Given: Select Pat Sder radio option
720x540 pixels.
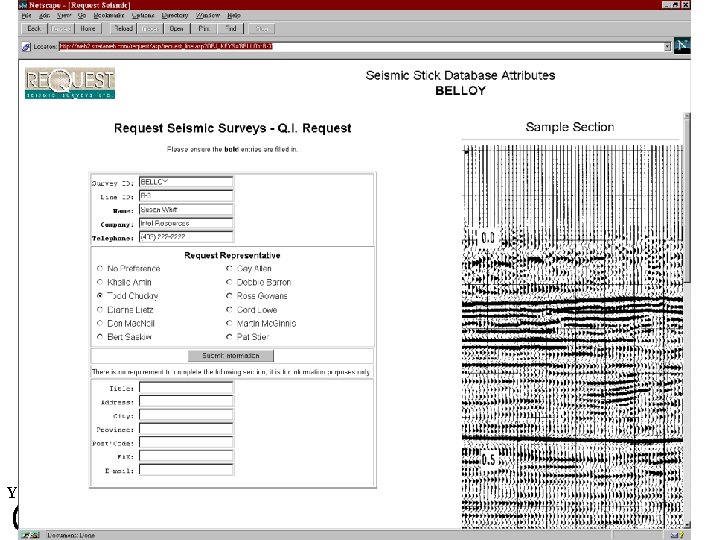Looking at the screenshot, I should 229,337.
